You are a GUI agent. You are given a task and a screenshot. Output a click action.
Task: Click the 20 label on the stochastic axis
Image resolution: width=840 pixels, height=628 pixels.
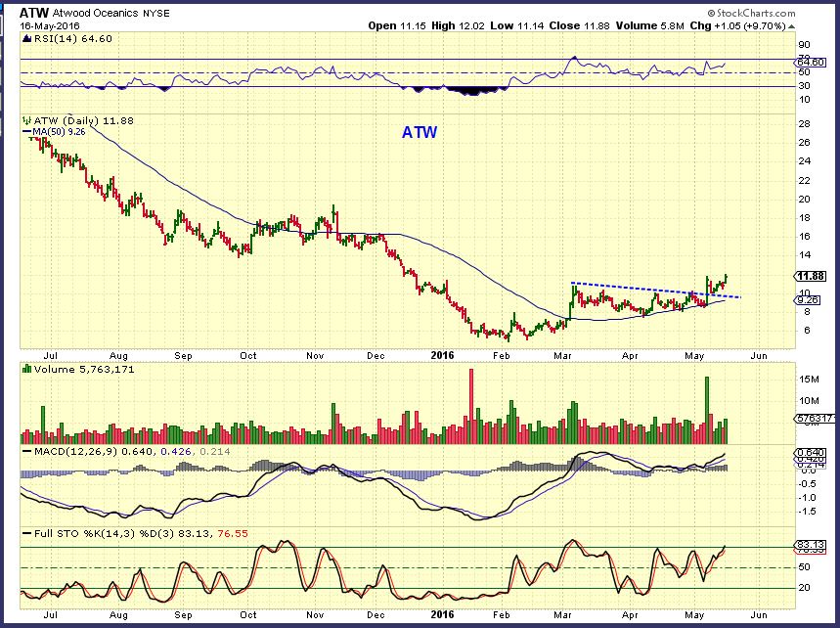(x=804, y=588)
